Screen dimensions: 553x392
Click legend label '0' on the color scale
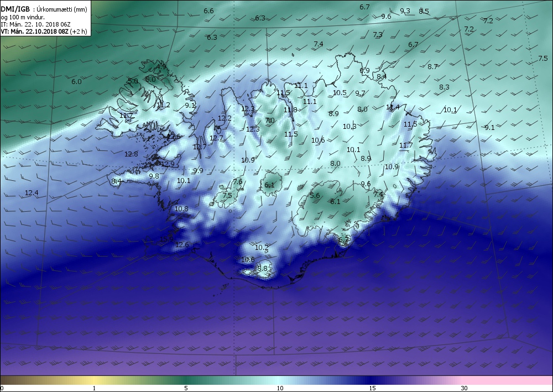click(x=2, y=388)
